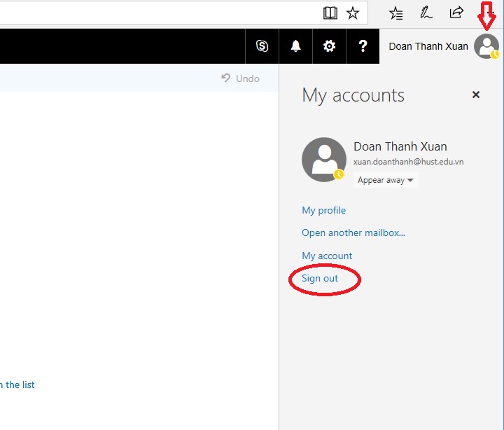Click the large profile photo in panel

323,159
